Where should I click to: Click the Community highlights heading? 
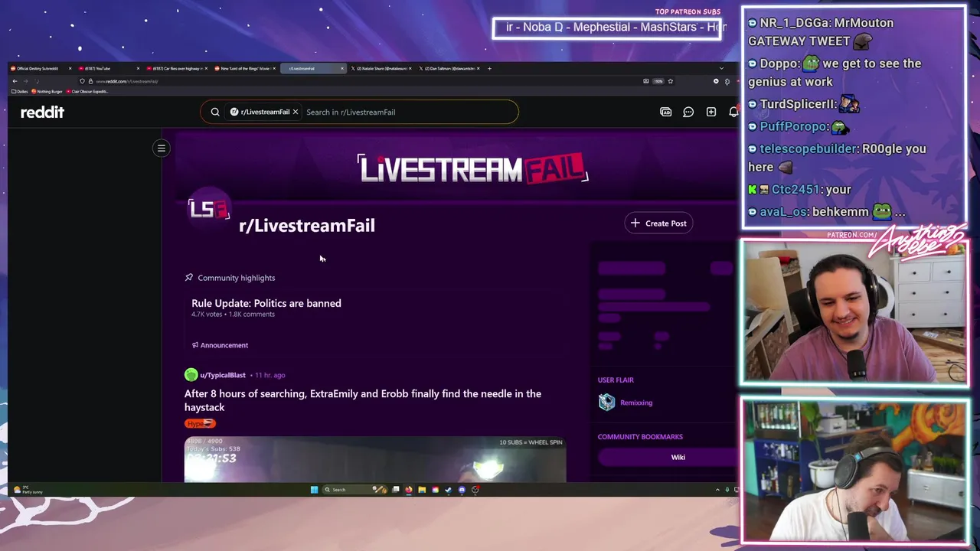(236, 278)
